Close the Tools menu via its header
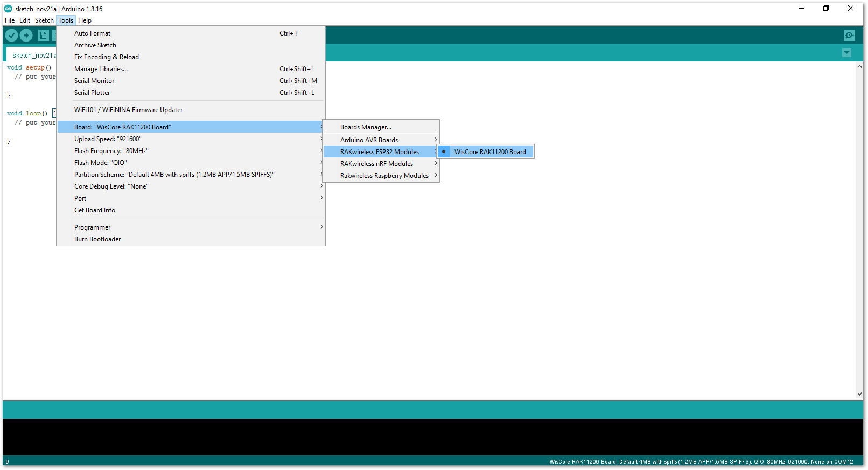This screenshot has height=470, width=868. tap(66, 20)
